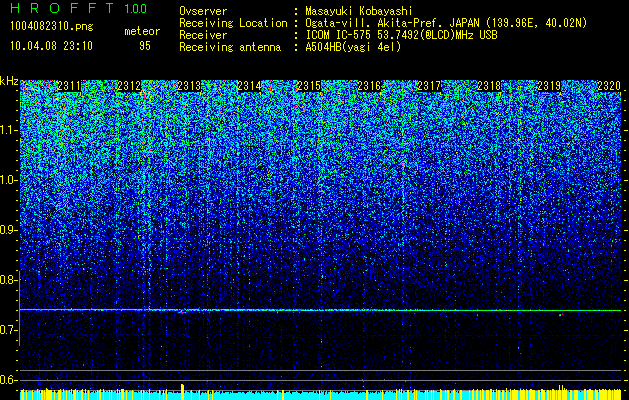The image size is (629, 400).
Task: Click the 2320 time marker
Action: point(609,86)
